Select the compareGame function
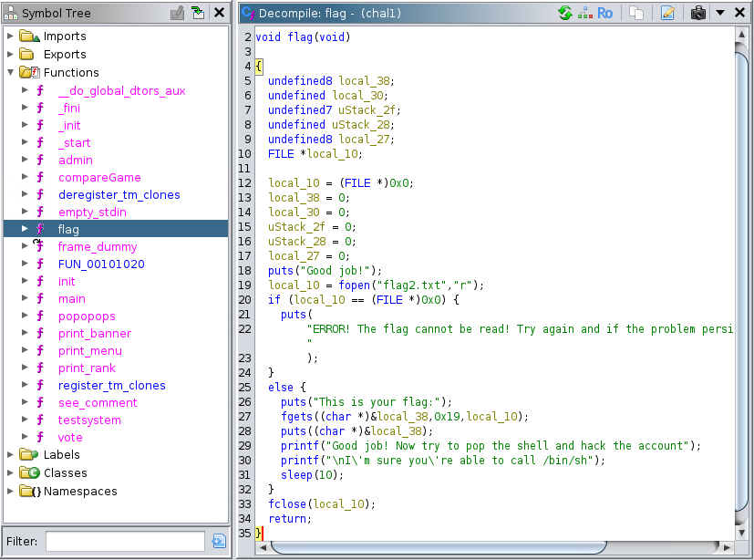The width and height of the screenshot is (754, 560). pos(99,178)
